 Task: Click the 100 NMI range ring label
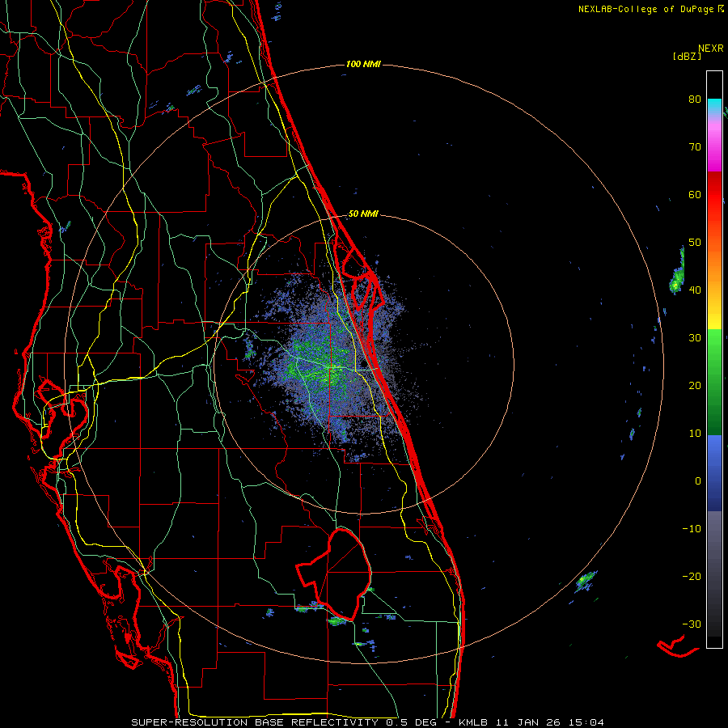coord(363,64)
